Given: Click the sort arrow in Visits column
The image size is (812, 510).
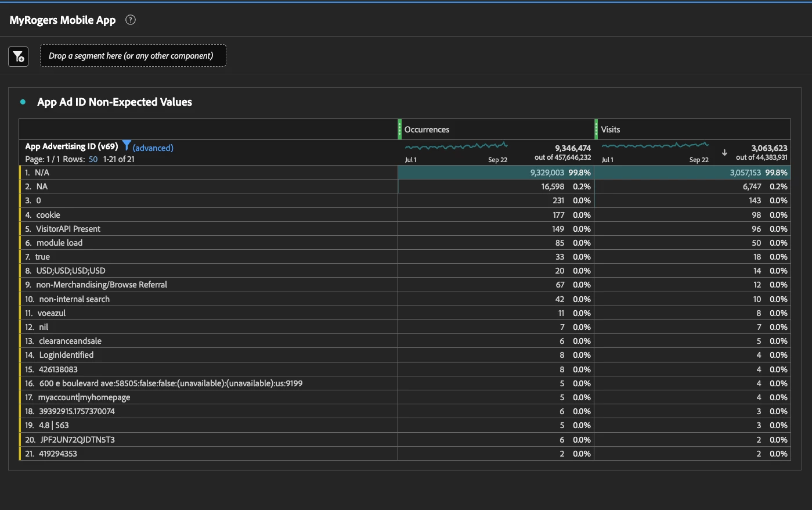Looking at the screenshot, I should (x=724, y=153).
